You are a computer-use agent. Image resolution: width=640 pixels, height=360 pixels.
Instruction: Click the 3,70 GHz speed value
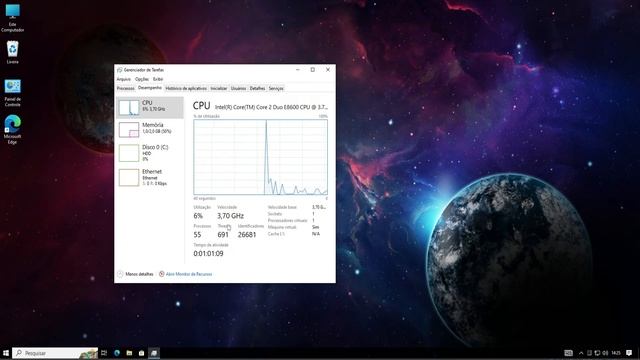pyautogui.click(x=230, y=216)
